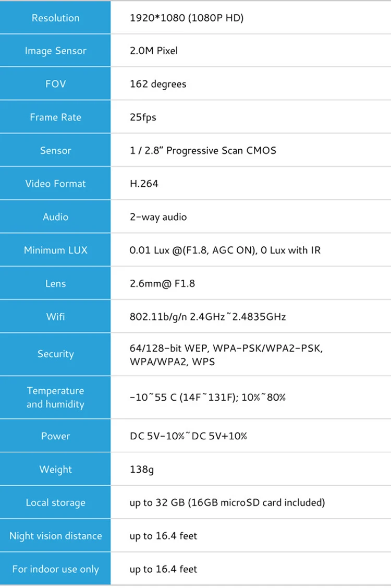Select the 162 degrees value

coord(157,84)
